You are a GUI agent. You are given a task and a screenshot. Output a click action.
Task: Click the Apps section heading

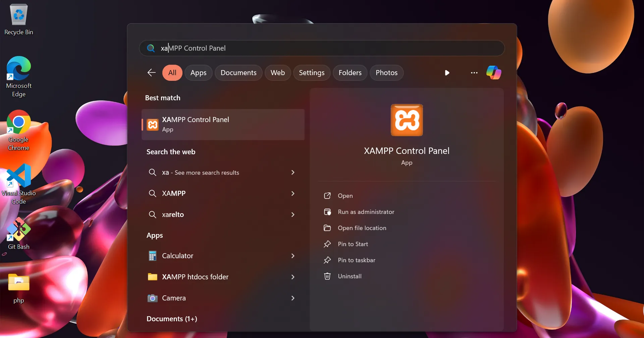155,235
